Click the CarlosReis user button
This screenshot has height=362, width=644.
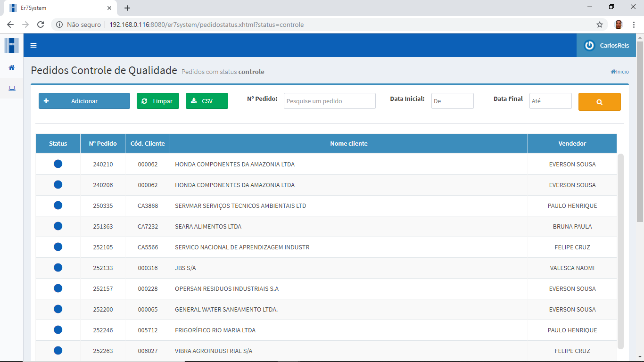(606, 45)
